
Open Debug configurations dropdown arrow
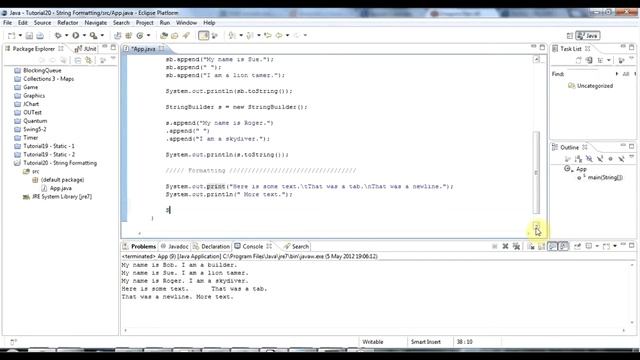tap(67, 36)
